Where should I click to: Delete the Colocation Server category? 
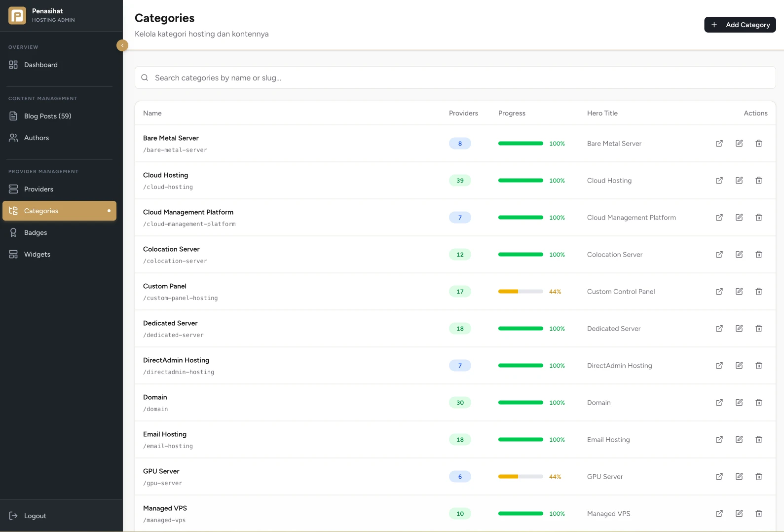(x=759, y=255)
